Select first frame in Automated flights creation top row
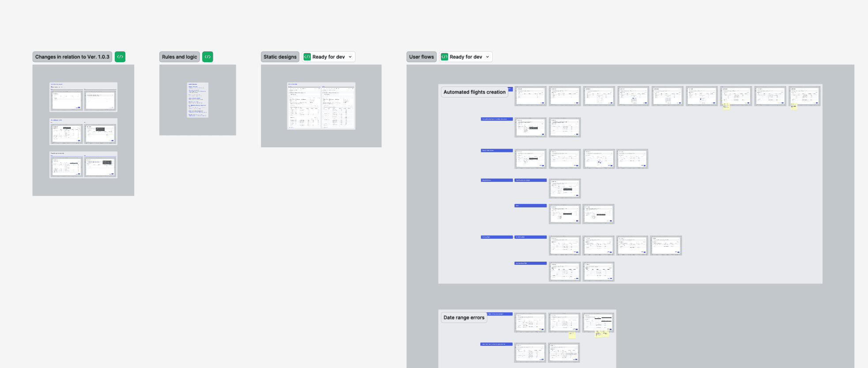 coord(531,96)
